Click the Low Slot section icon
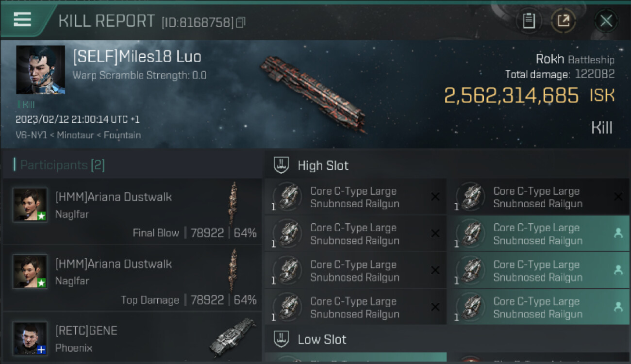Viewport: 631px width, 364px height. pos(282,339)
